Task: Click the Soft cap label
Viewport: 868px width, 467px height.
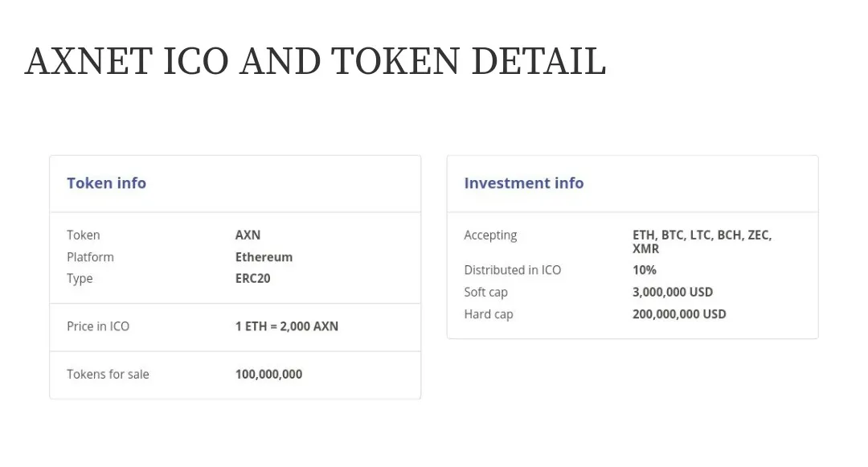Action: pos(486,293)
